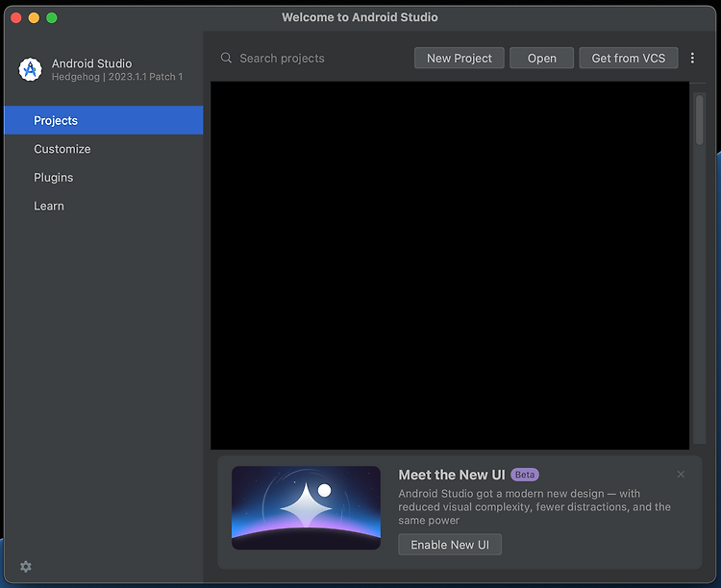The image size is (721, 588).
Task: Close the window with red button
Action: point(16,18)
